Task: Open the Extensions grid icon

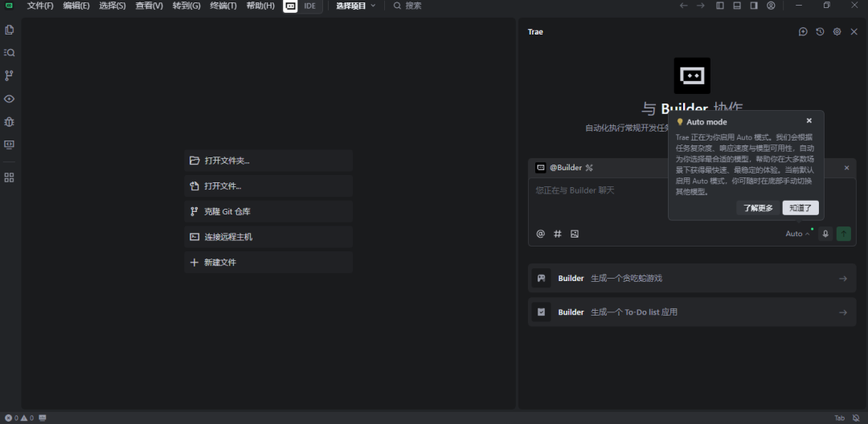Action: pos(9,177)
